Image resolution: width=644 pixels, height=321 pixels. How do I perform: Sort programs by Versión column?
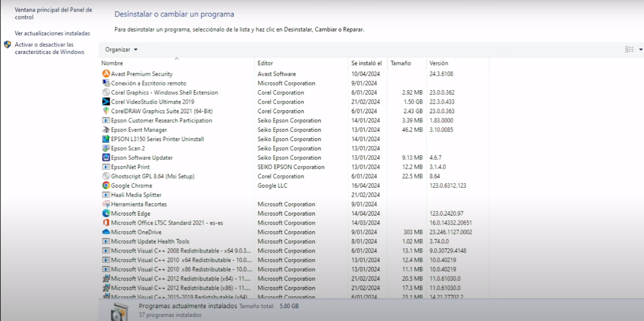tap(438, 63)
